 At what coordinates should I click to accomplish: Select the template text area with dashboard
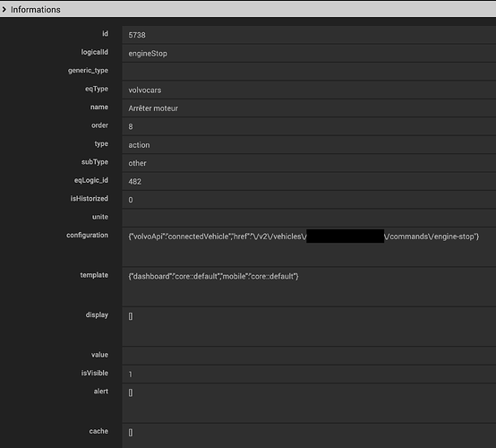(x=309, y=287)
